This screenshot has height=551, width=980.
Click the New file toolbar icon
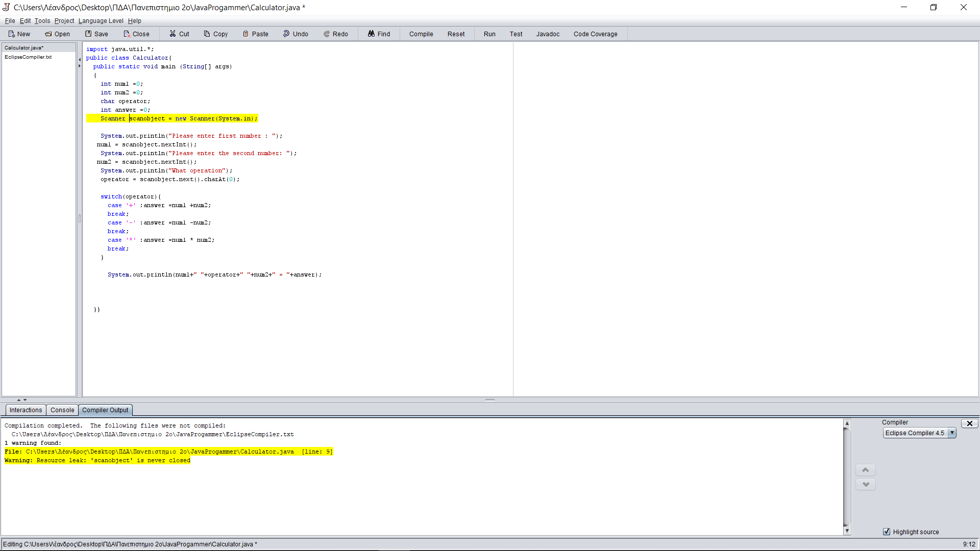[12, 34]
